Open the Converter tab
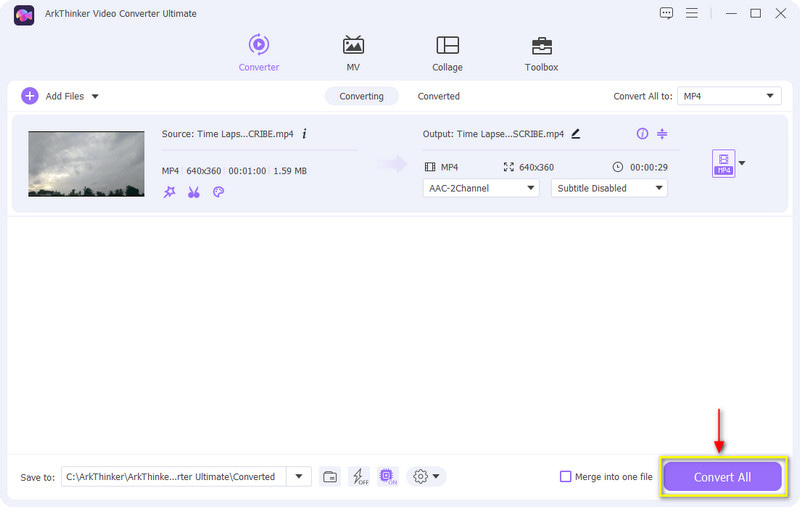 (x=259, y=53)
